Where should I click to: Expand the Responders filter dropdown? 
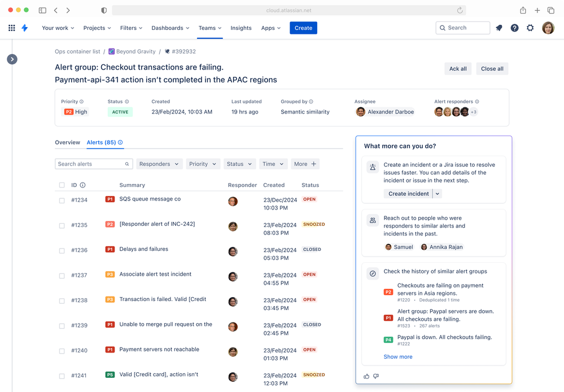[x=159, y=164]
